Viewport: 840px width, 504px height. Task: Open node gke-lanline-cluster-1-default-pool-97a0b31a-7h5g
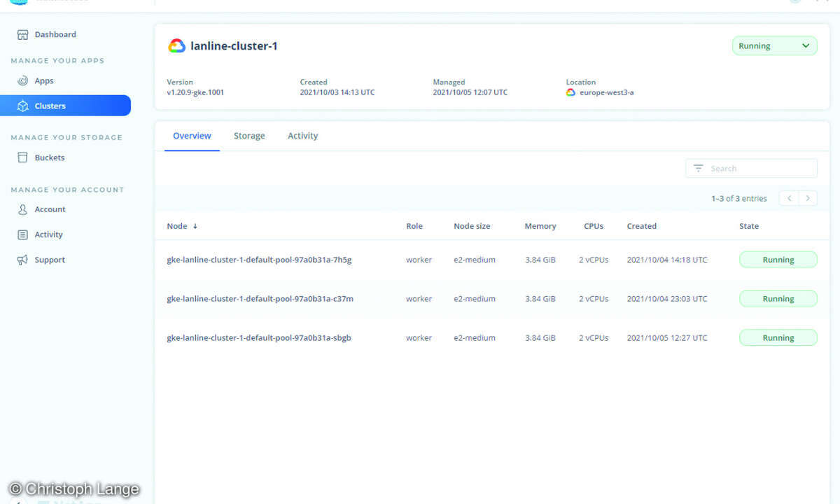tap(259, 260)
